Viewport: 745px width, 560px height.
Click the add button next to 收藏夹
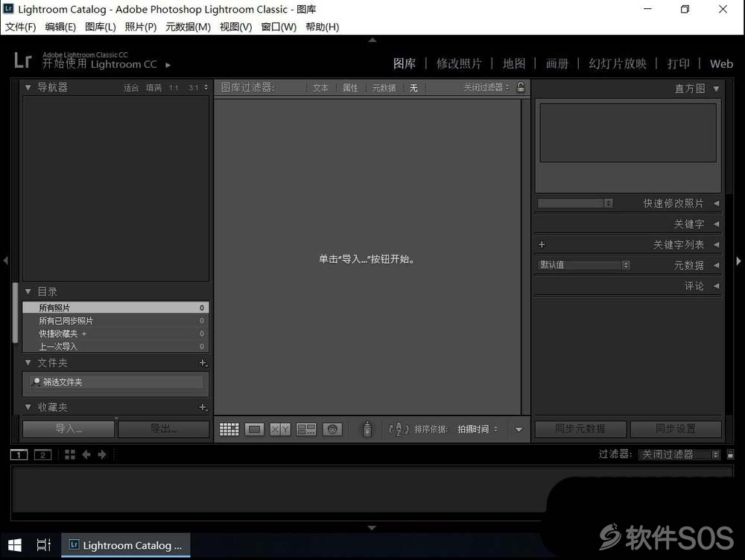pyautogui.click(x=203, y=407)
